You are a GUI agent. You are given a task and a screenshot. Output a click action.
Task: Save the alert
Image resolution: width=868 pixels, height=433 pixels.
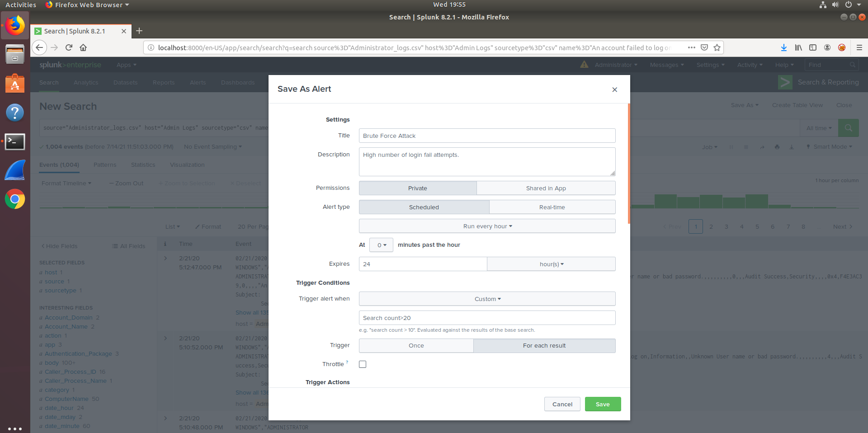point(603,404)
